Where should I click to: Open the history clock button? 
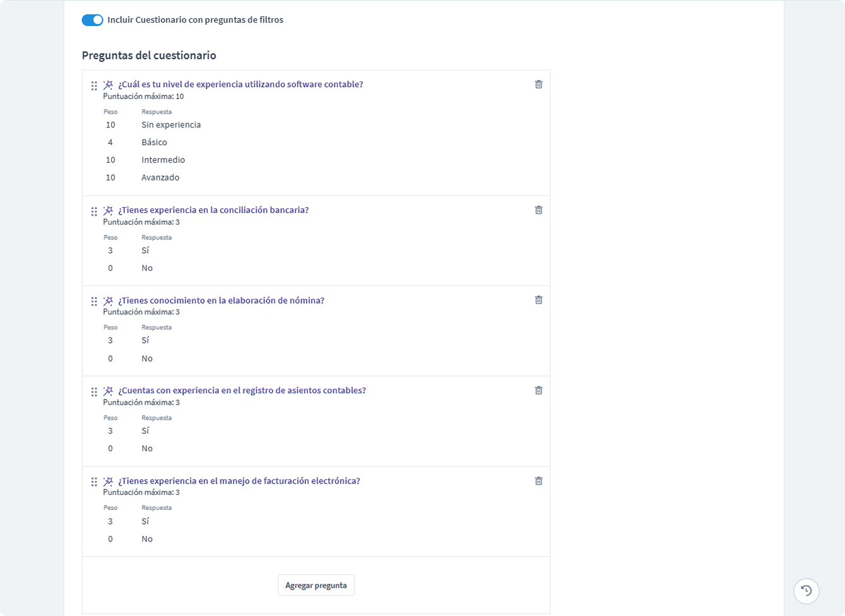[806, 591]
